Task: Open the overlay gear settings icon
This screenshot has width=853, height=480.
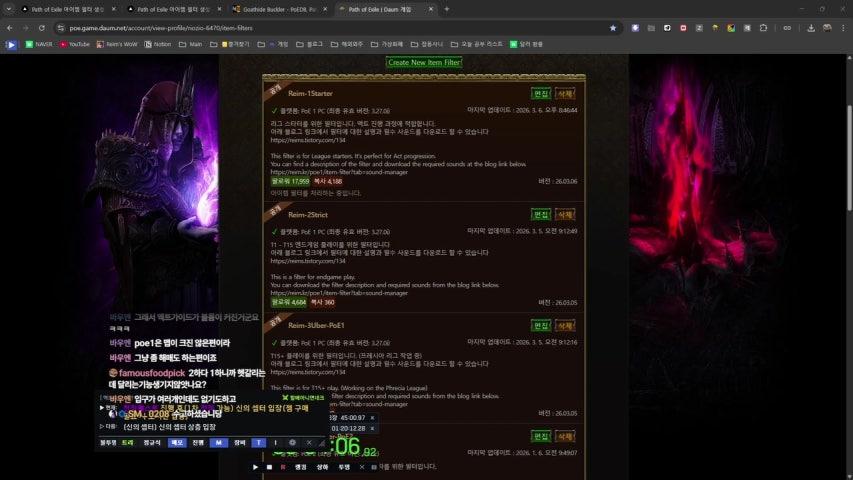Action: pyautogui.click(x=292, y=443)
